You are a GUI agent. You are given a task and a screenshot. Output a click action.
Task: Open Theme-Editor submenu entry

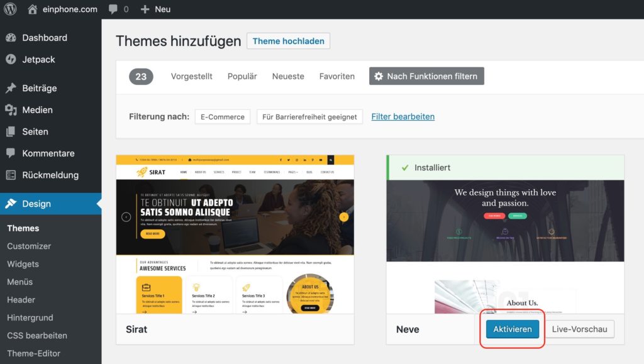click(x=33, y=353)
